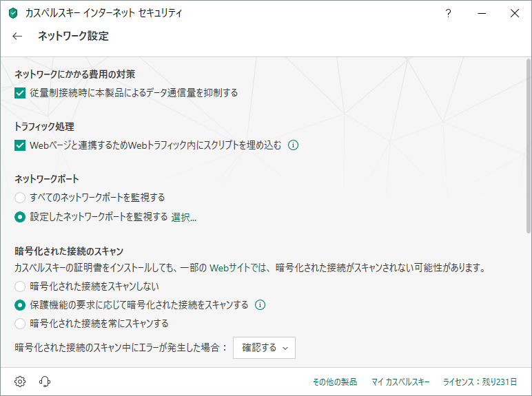Toggle Web traffic script embedding checkbox
This screenshot has height=396, width=532.
(20, 145)
